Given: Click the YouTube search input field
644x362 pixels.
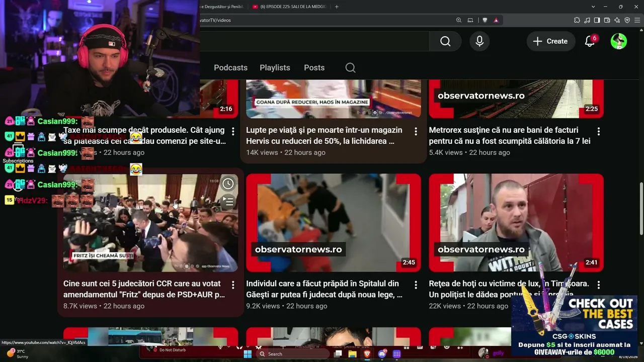Looking at the screenshot, I should (x=314, y=41).
